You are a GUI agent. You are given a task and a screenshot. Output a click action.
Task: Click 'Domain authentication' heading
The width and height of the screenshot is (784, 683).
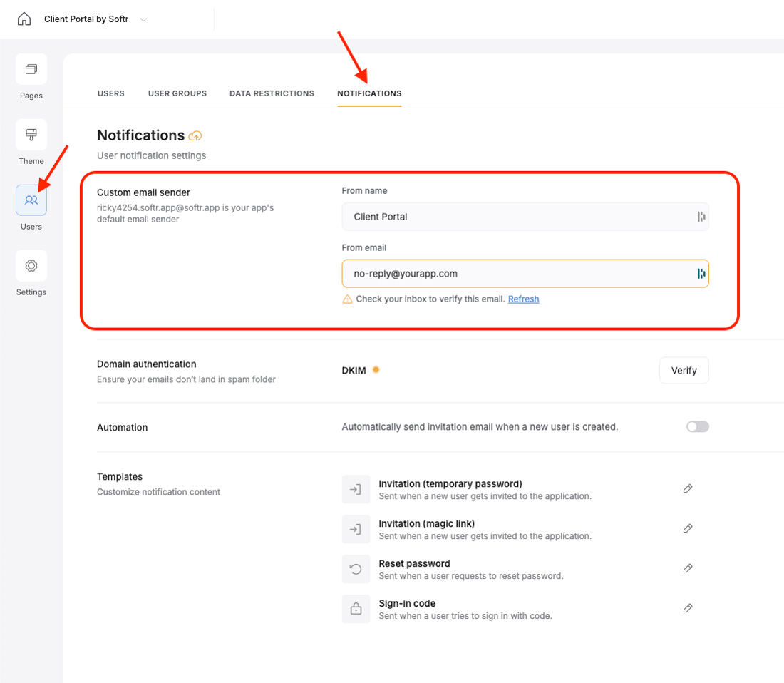tap(147, 364)
